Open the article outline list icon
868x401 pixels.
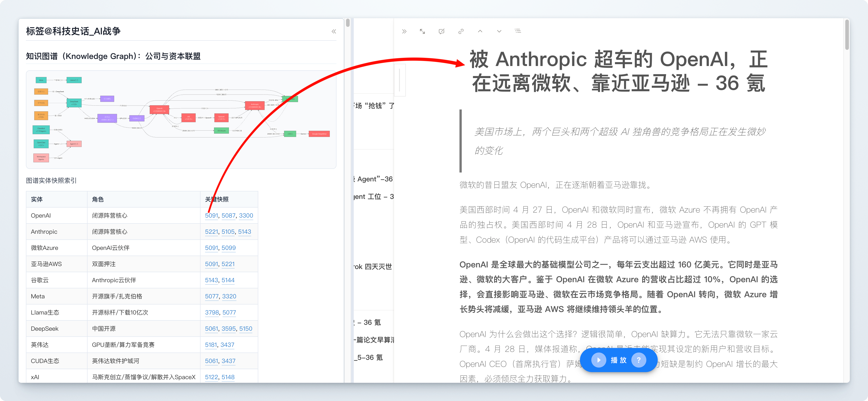point(518,31)
